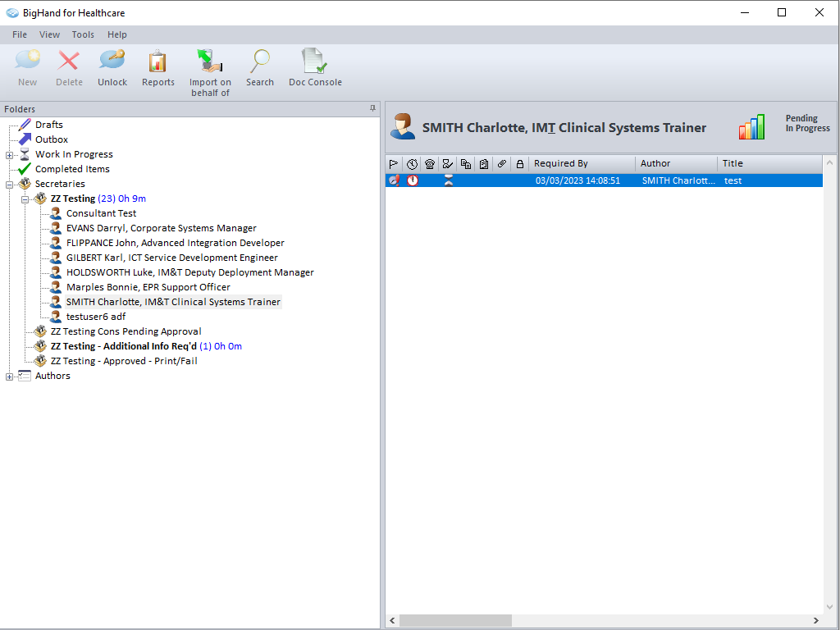Click the user avatar in the header

point(403,127)
